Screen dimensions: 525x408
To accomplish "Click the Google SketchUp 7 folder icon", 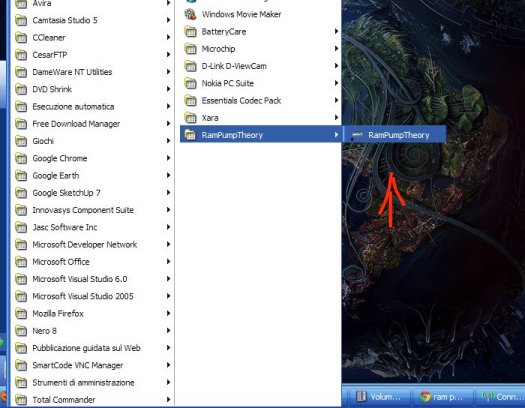I will pyautogui.click(x=21, y=193).
